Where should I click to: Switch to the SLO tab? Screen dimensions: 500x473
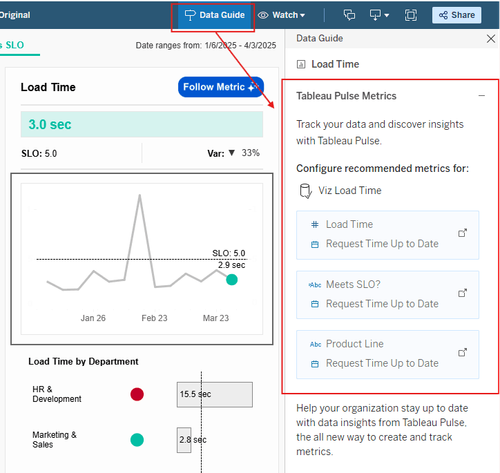[x=13, y=45]
